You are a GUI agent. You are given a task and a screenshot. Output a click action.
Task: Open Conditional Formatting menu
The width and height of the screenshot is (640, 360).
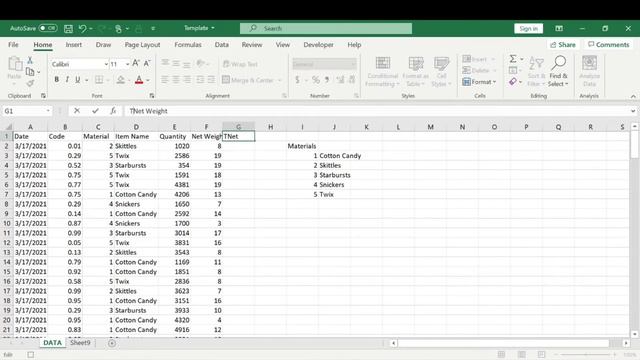point(382,72)
